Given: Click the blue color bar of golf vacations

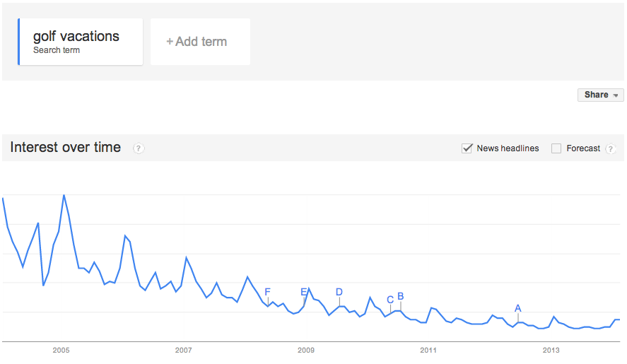Looking at the screenshot, I should click(19, 42).
